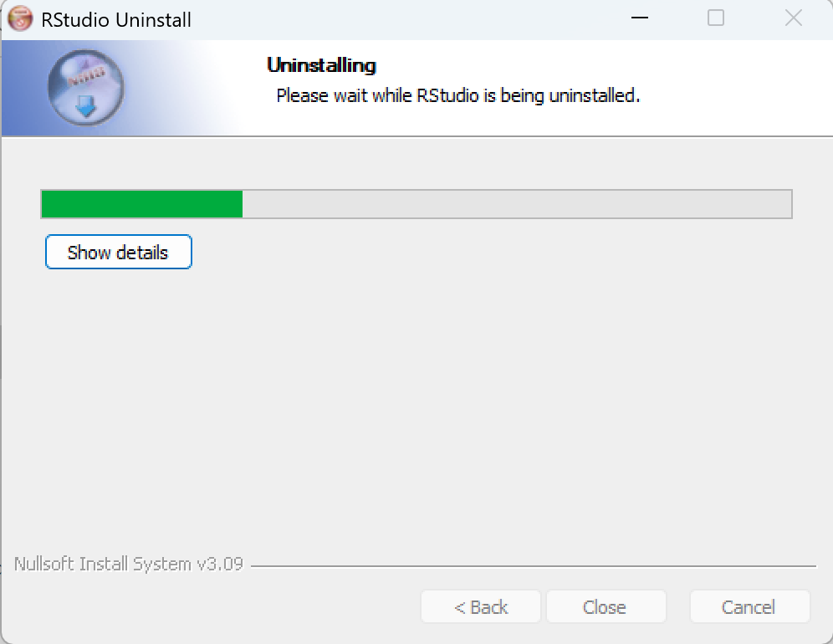Viewport: 833px width, 644px height.
Task: Click the bold Uninstalling heading
Action: (321, 65)
